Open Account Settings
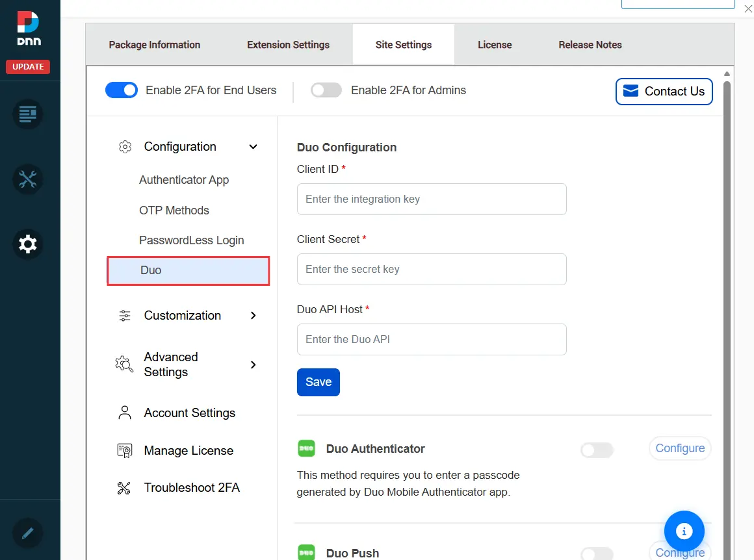The image size is (754, 560). [189, 413]
